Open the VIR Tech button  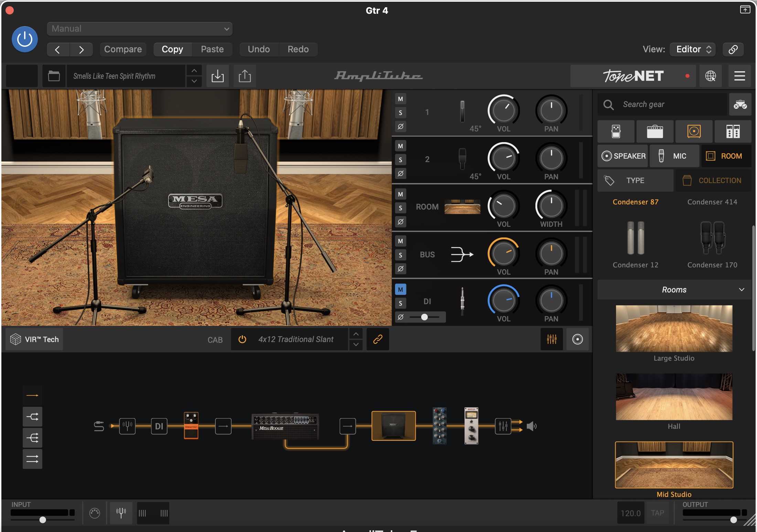[34, 339]
